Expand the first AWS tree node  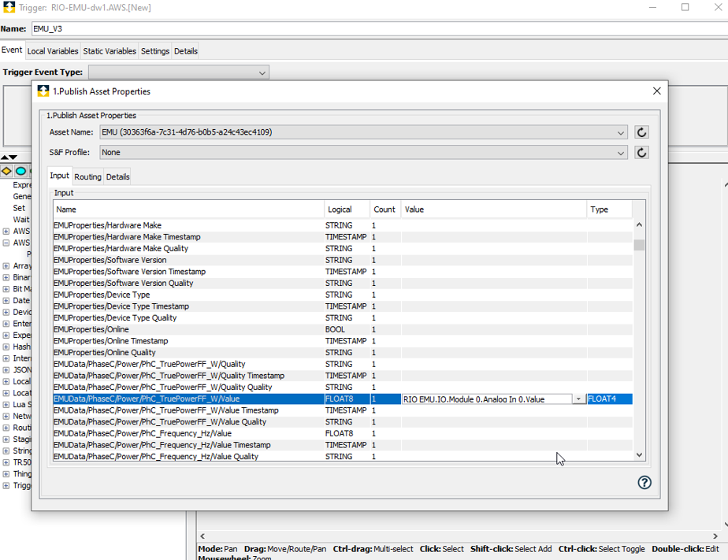click(6, 231)
